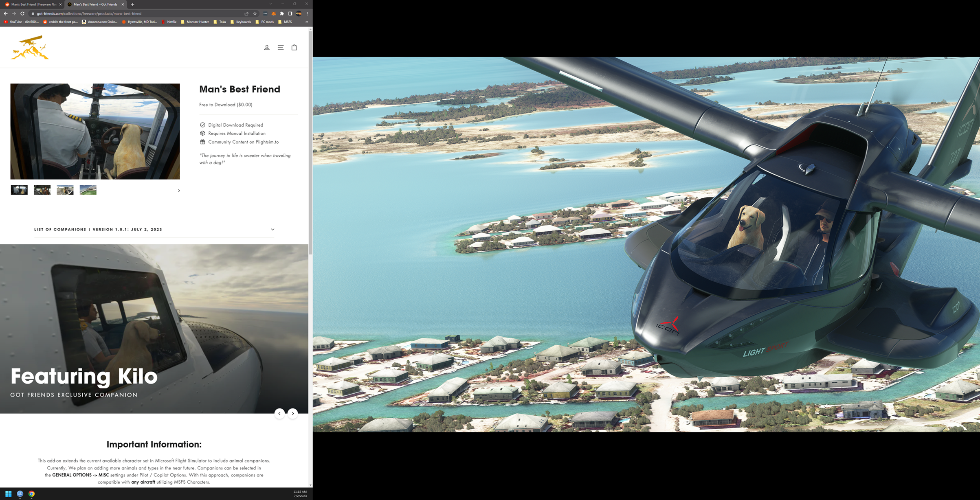980x500 pixels.
Task: Bookmark this page with star icon
Action: point(255,13)
